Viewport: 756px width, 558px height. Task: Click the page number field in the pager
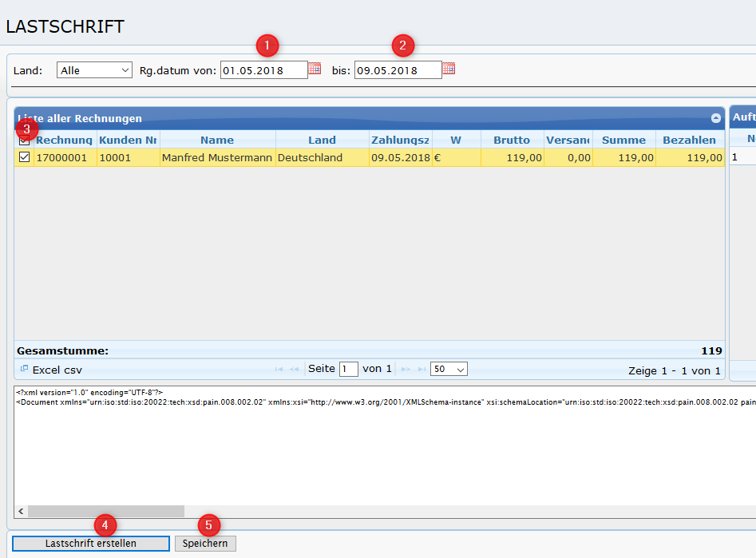click(x=348, y=369)
